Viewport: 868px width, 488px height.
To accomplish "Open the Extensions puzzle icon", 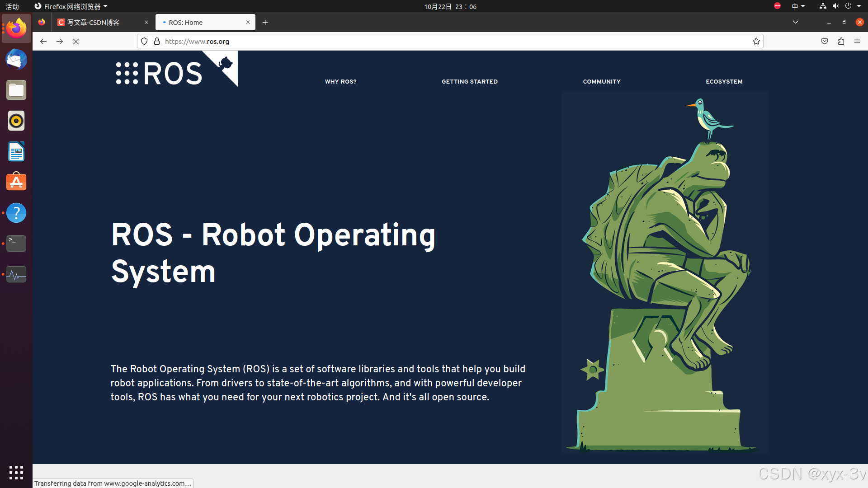I will (x=841, y=41).
